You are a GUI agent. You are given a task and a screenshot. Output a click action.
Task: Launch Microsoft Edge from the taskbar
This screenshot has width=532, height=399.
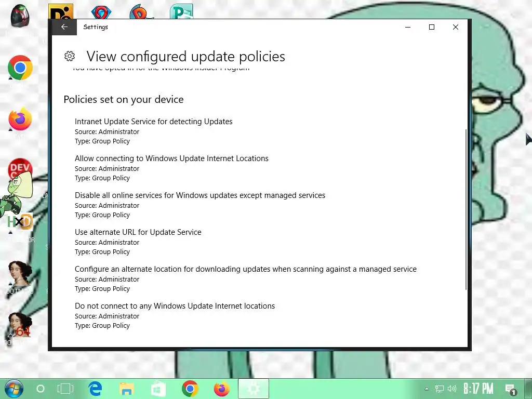[x=95, y=389]
